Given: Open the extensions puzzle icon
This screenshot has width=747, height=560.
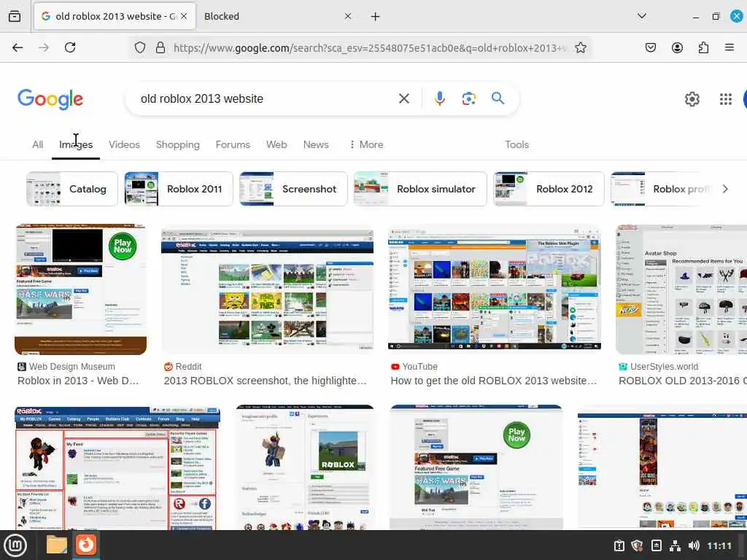Looking at the screenshot, I should click(703, 47).
